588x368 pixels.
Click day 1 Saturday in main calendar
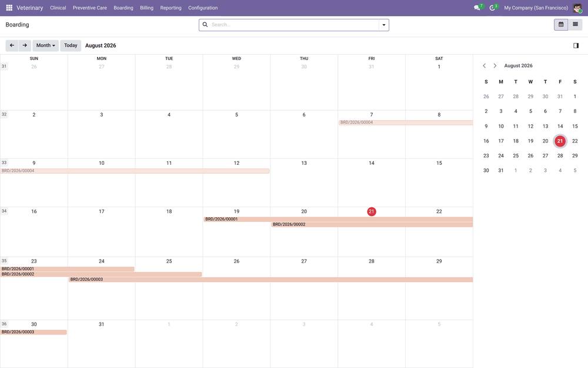439,67
